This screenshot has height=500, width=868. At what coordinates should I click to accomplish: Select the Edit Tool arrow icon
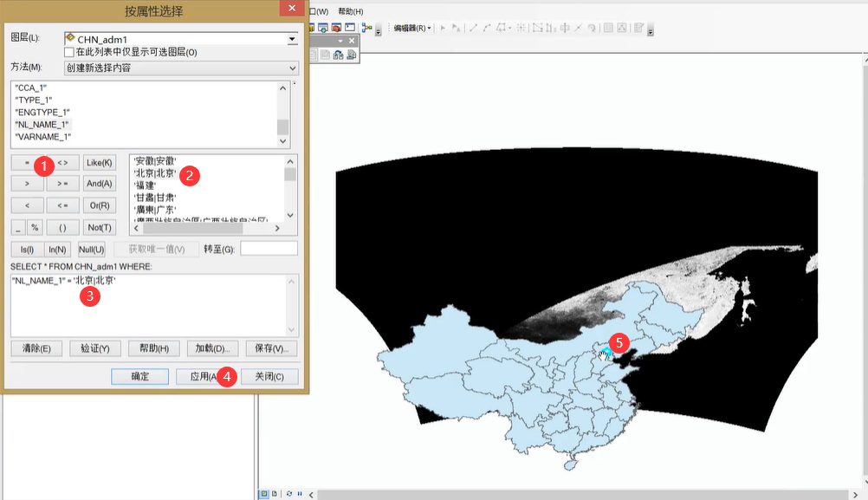(x=443, y=28)
